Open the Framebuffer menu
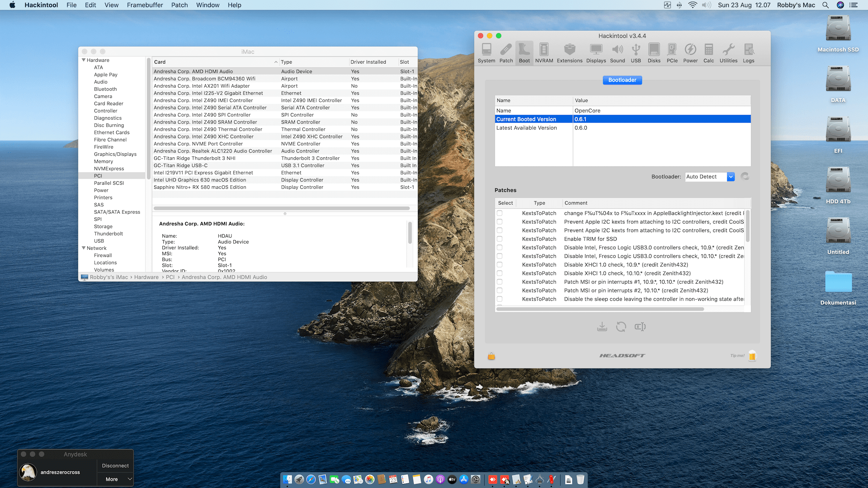 [x=145, y=5]
